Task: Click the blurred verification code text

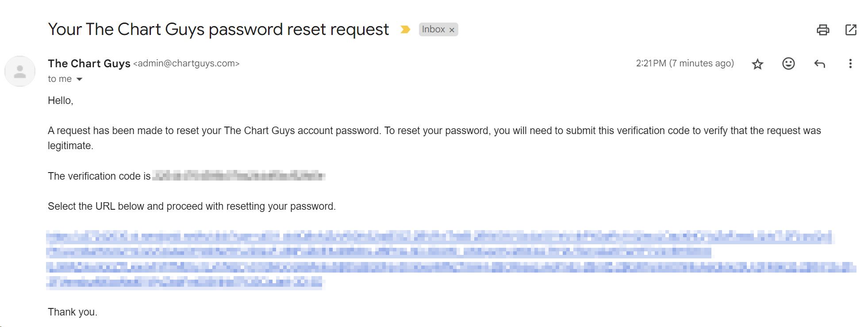Action: 238,176
